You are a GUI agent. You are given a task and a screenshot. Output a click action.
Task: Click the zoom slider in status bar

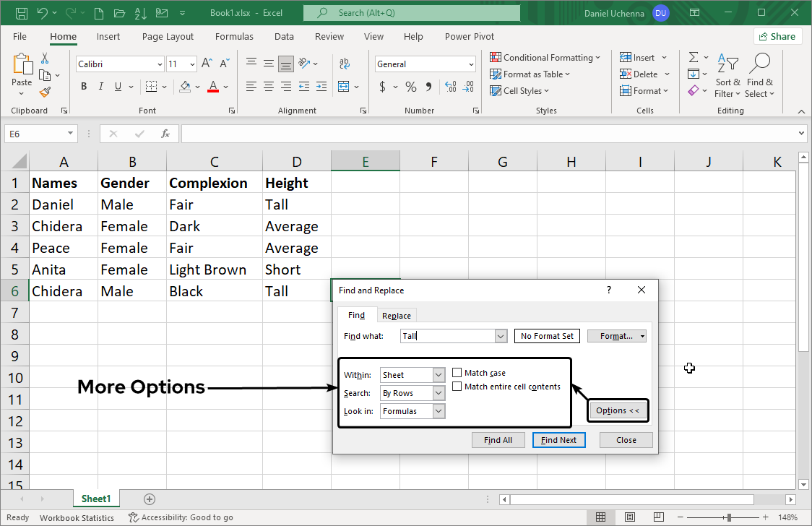(729, 517)
